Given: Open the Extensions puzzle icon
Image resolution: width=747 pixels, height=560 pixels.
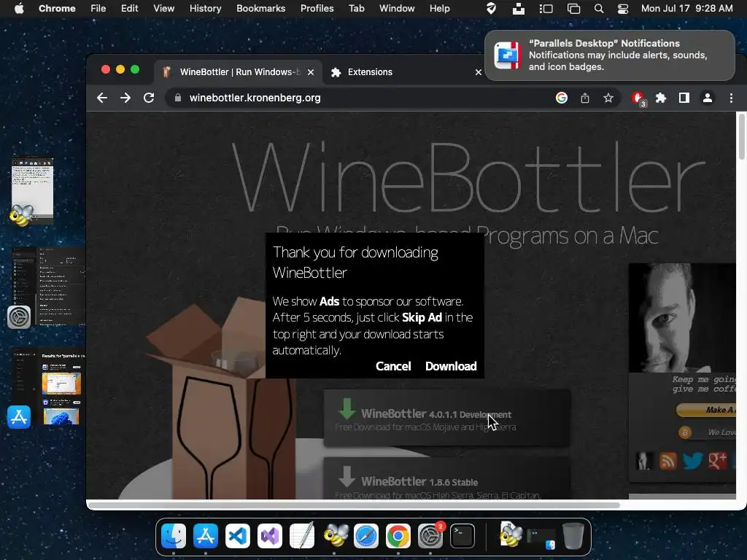Looking at the screenshot, I should click(x=661, y=98).
